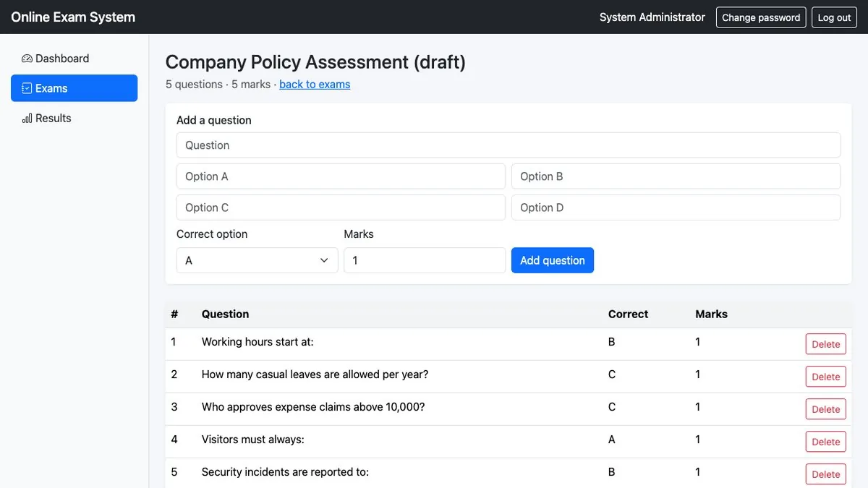
Task: Click the Question column header
Action: point(225,314)
